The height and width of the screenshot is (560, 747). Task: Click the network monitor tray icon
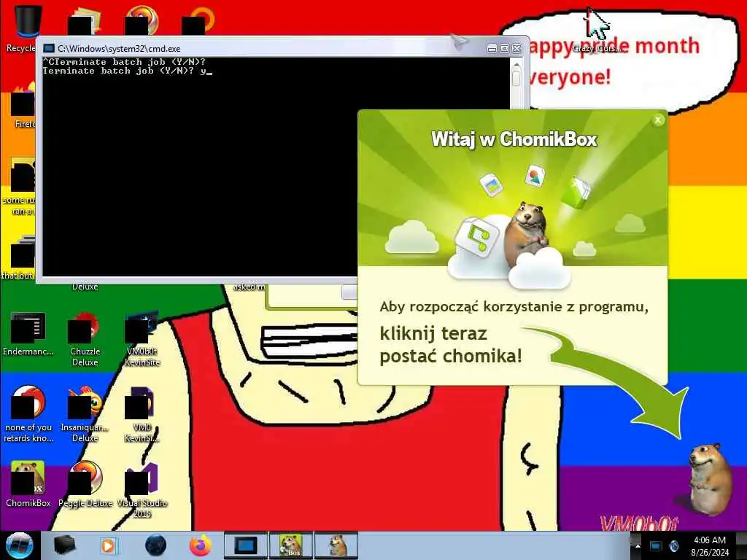(656, 546)
